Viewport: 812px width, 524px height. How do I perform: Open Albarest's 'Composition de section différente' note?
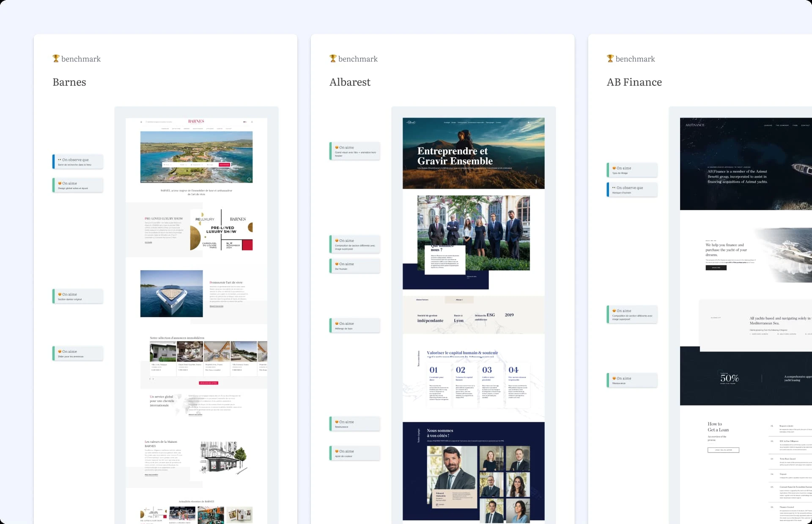[355, 244]
